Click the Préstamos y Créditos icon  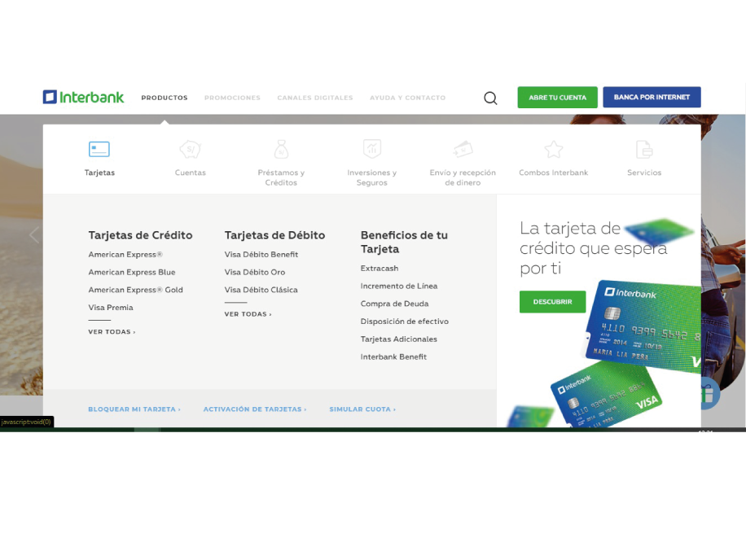[x=281, y=150]
